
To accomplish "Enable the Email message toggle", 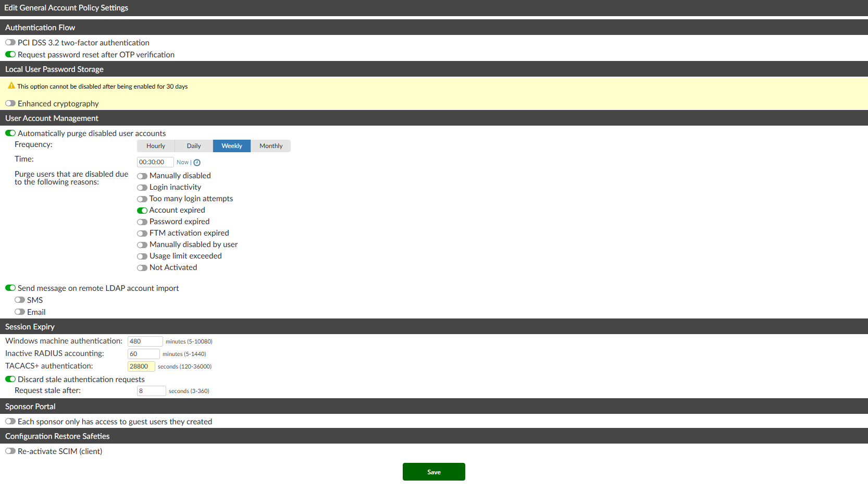I will pos(20,312).
